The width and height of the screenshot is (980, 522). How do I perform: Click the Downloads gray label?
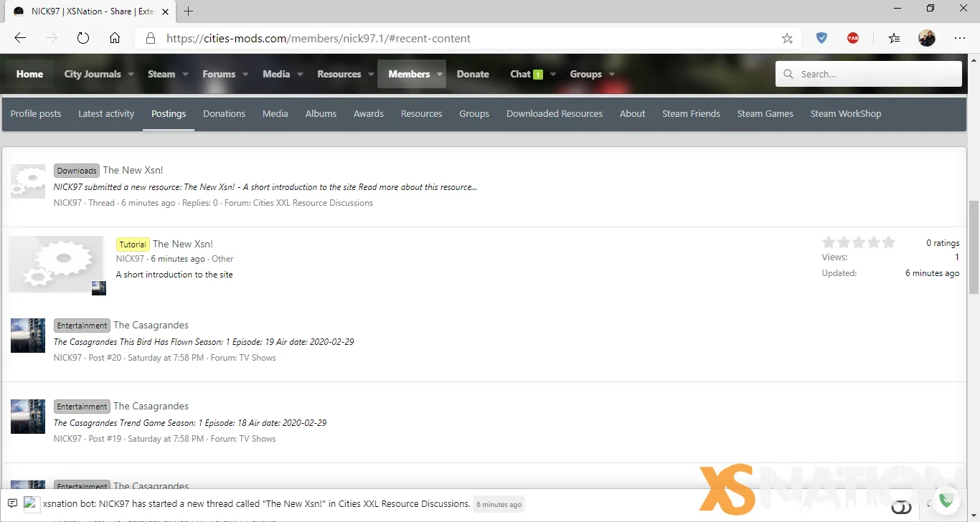coord(77,171)
